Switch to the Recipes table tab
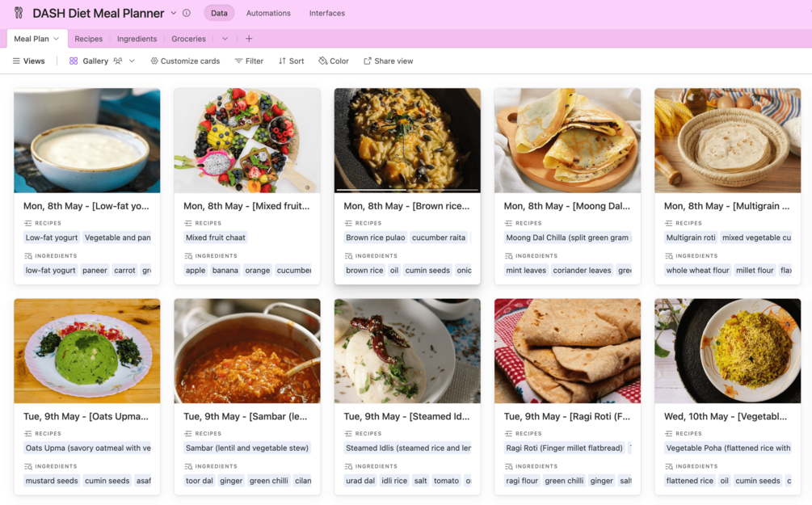Image resolution: width=812 pixels, height=505 pixels. point(88,39)
